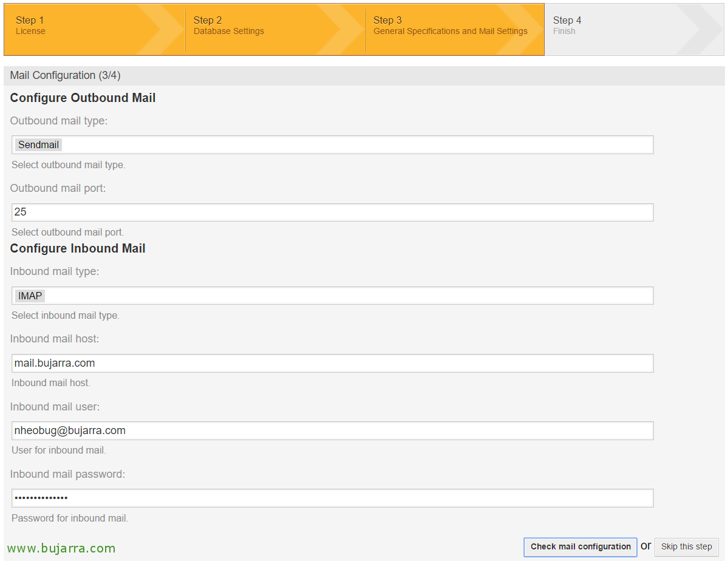The width and height of the screenshot is (728, 561).
Task: Open the Inbound mail type dropdown showing IMAP
Action: point(333,296)
